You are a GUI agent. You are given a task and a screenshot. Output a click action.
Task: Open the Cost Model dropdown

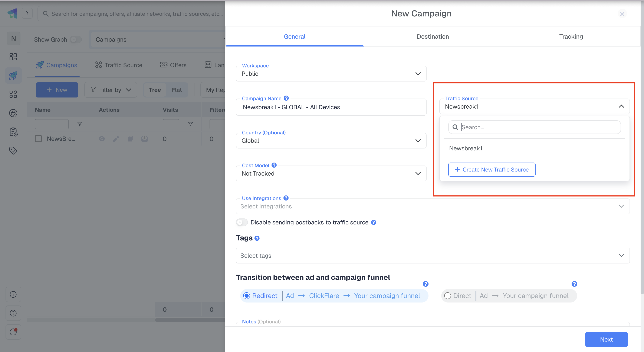coord(331,173)
